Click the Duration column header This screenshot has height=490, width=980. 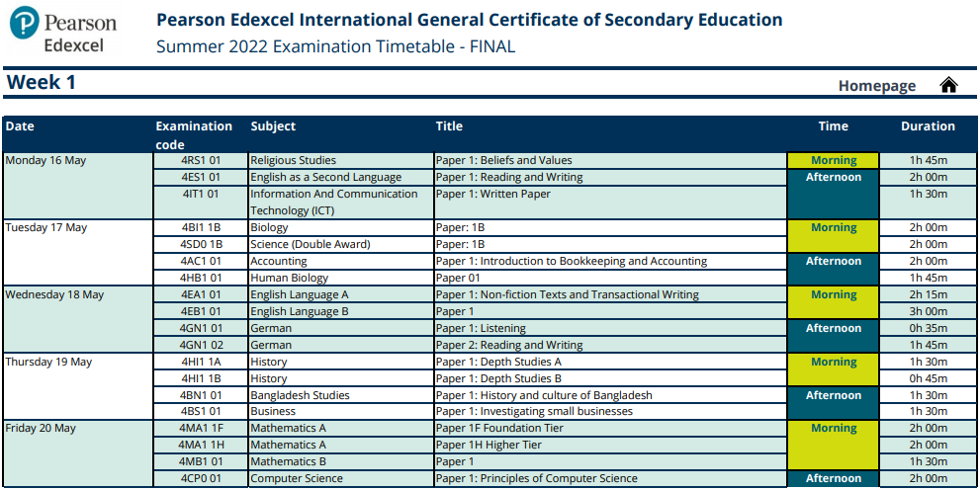[928, 126]
